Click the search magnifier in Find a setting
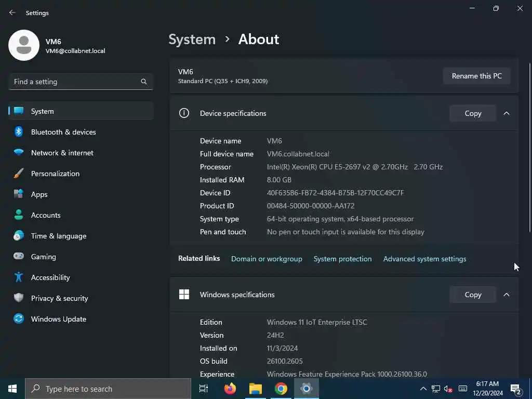The width and height of the screenshot is (532, 399). point(143,82)
